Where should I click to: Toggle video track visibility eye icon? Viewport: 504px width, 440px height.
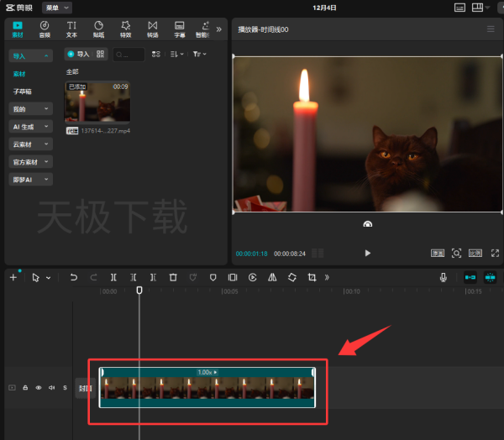click(39, 388)
